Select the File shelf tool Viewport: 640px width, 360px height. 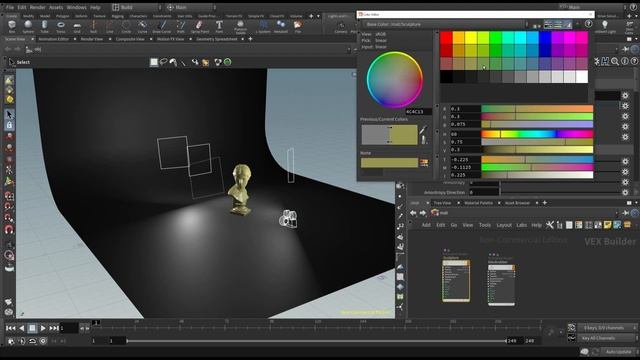(298, 27)
